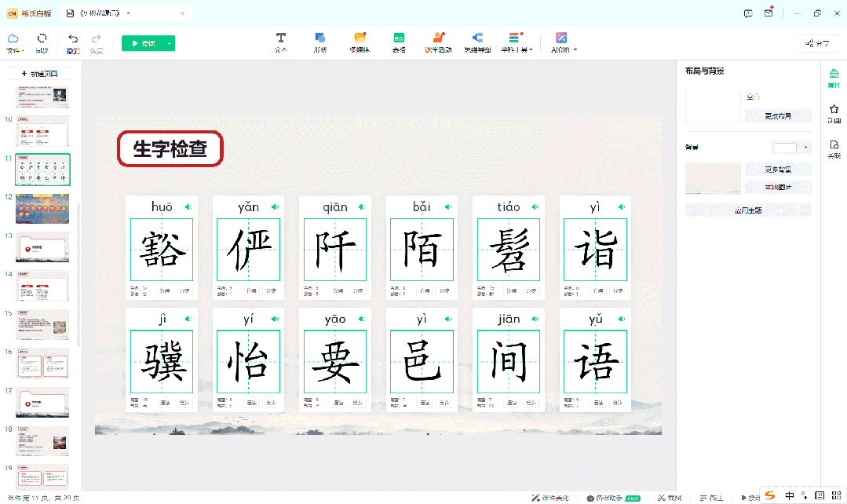
Task: Switch to the Properties tab on the right sidebar
Action: [834, 78]
